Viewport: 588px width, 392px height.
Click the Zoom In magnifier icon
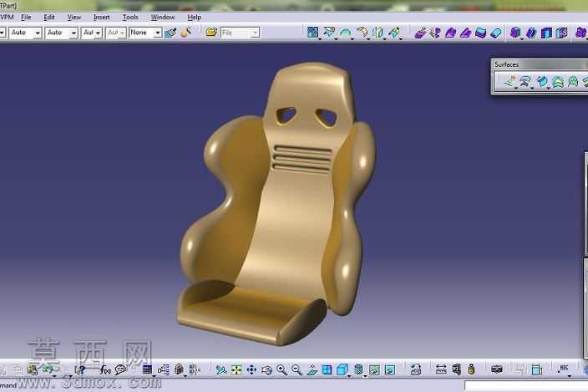pyautogui.click(x=281, y=370)
